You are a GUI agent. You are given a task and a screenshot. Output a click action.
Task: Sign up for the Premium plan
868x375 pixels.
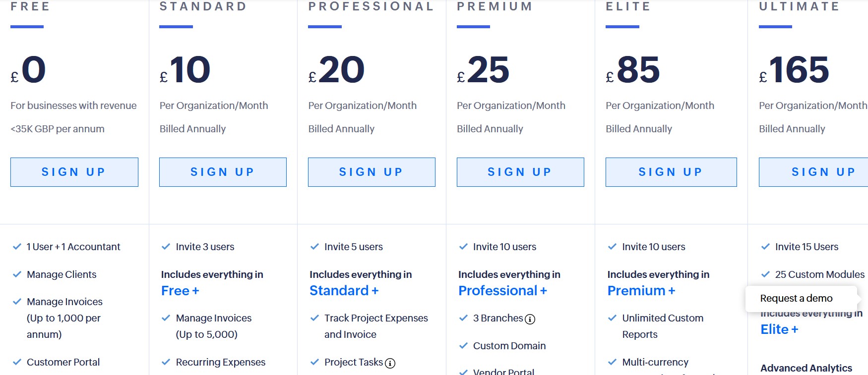click(x=519, y=172)
